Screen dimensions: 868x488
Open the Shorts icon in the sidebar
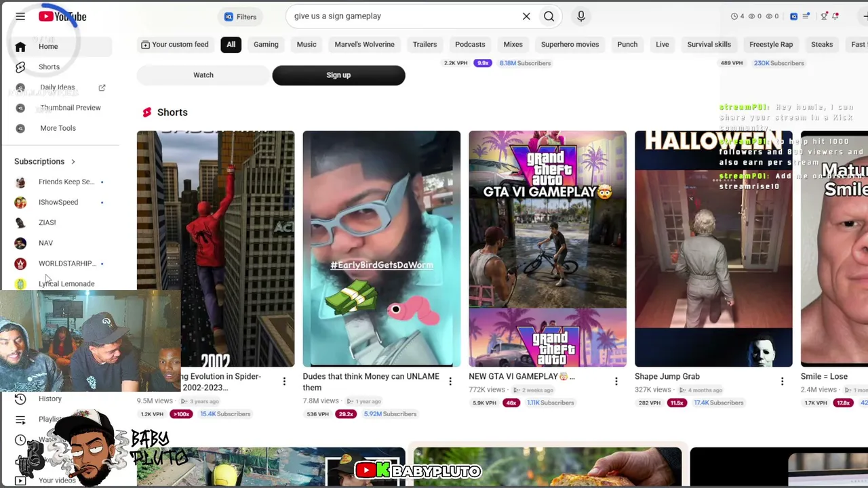coord(20,67)
